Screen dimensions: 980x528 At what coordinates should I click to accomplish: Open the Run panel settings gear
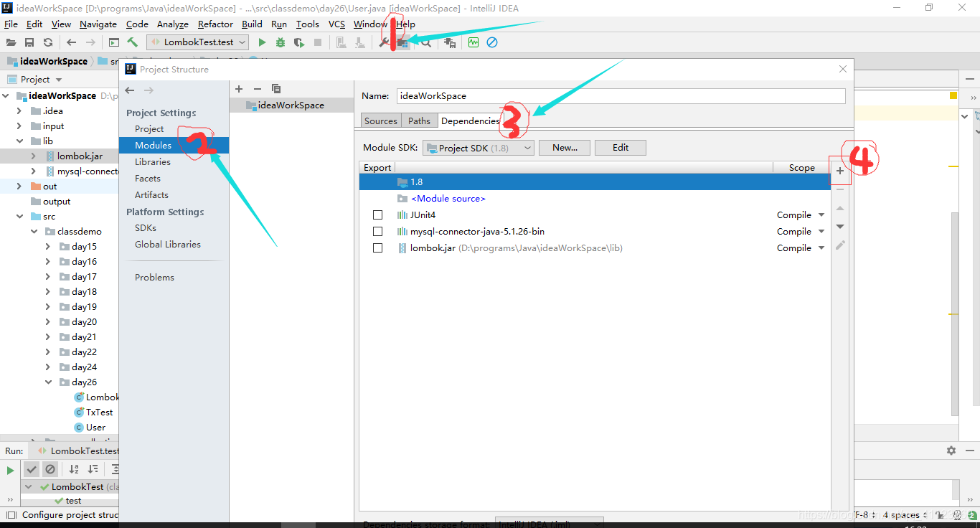point(951,451)
